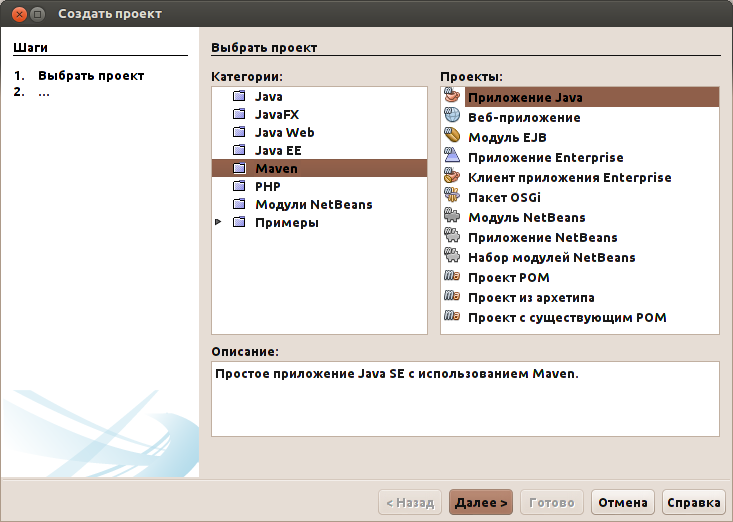The width and height of the screenshot is (733, 522).
Task: Close the Создать проект dialog window
Action: click(19, 14)
